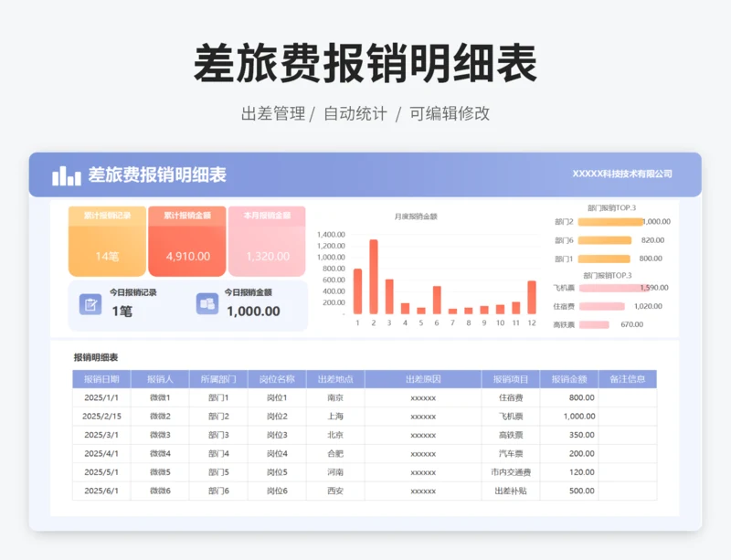The image size is (731, 560).
Task: Click the XXXXX科技技术有限公司 company name
Action: pos(622,174)
